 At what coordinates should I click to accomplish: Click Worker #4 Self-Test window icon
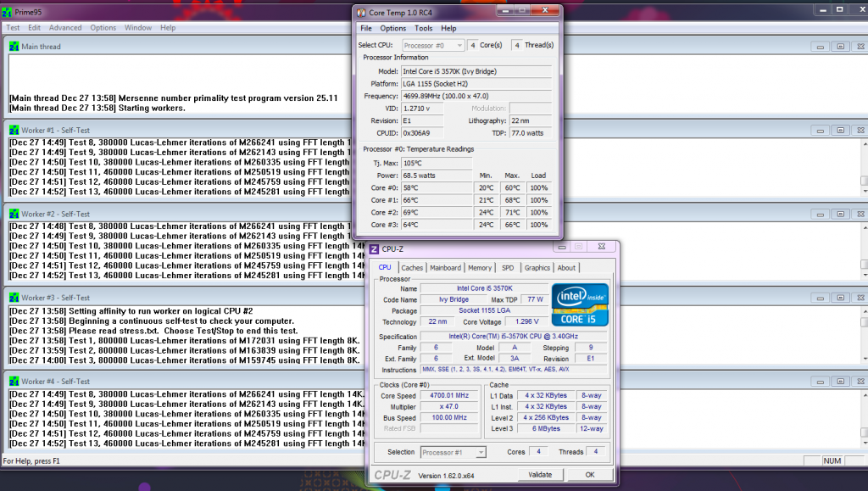[14, 382]
